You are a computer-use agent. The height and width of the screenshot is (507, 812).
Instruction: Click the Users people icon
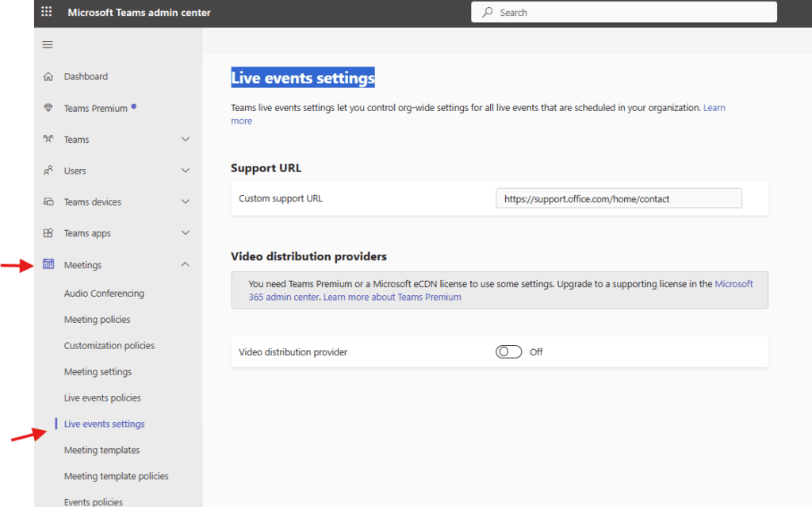(48, 171)
